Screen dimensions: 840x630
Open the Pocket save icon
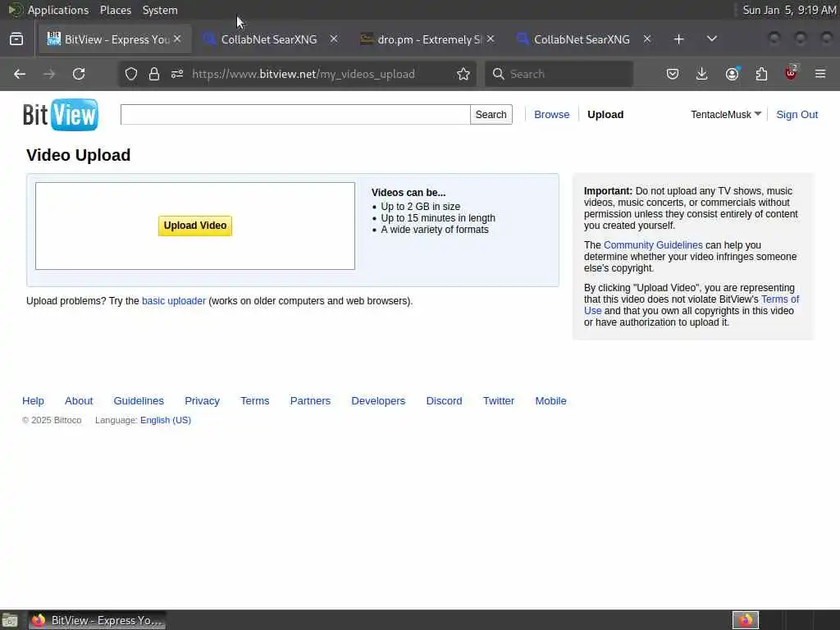coord(673,74)
